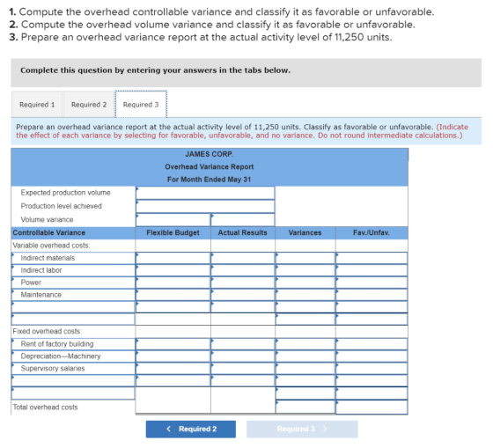The image size is (493, 448).
Task: Go back with the blue Required 2 button
Action: (x=191, y=430)
